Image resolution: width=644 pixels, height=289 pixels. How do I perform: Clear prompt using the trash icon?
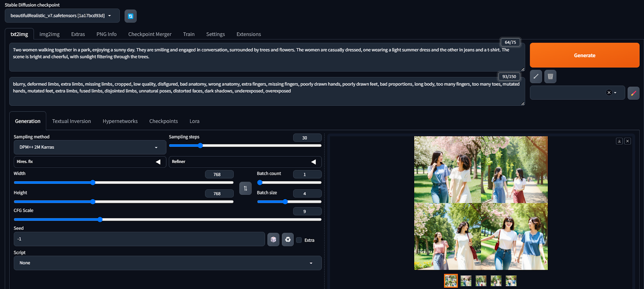(550, 76)
